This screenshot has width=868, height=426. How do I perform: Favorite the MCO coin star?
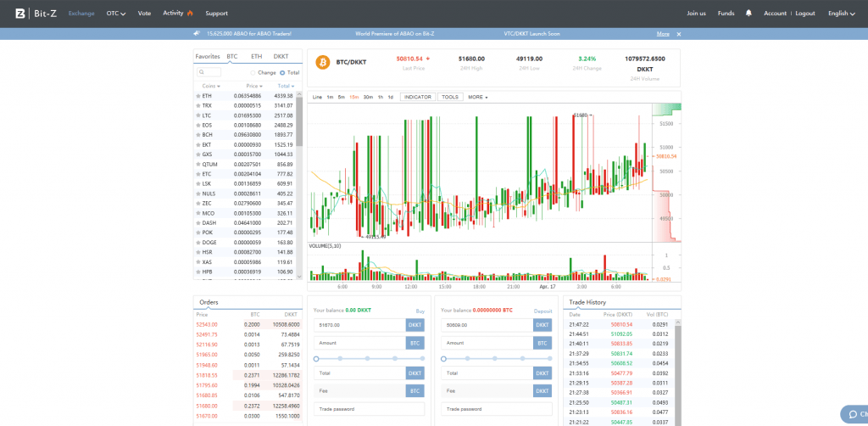(x=198, y=213)
